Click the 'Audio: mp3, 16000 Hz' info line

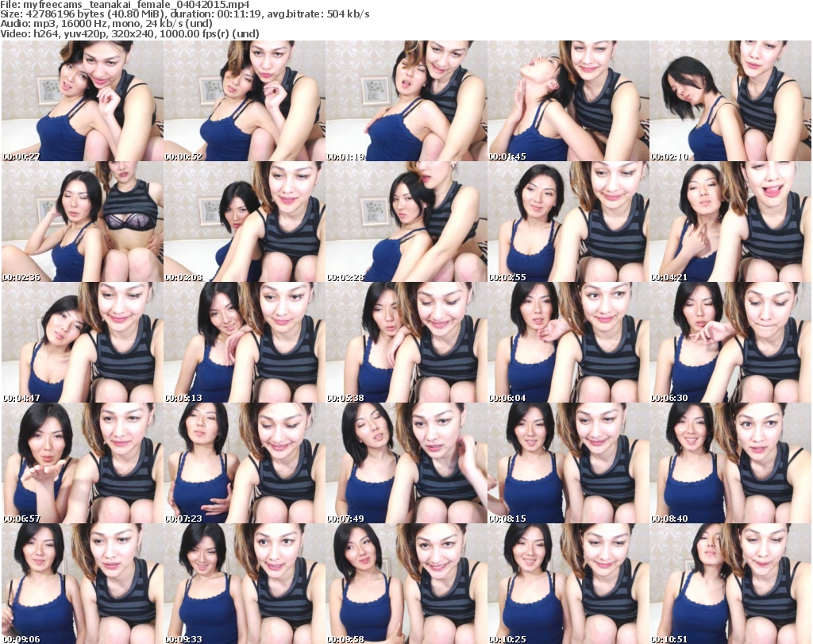click(x=106, y=24)
